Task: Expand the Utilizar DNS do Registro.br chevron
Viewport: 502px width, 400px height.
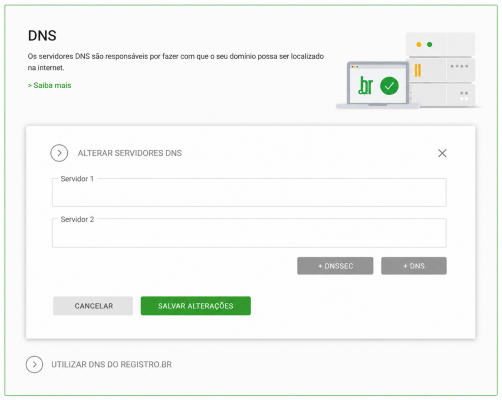Action: tap(34, 364)
